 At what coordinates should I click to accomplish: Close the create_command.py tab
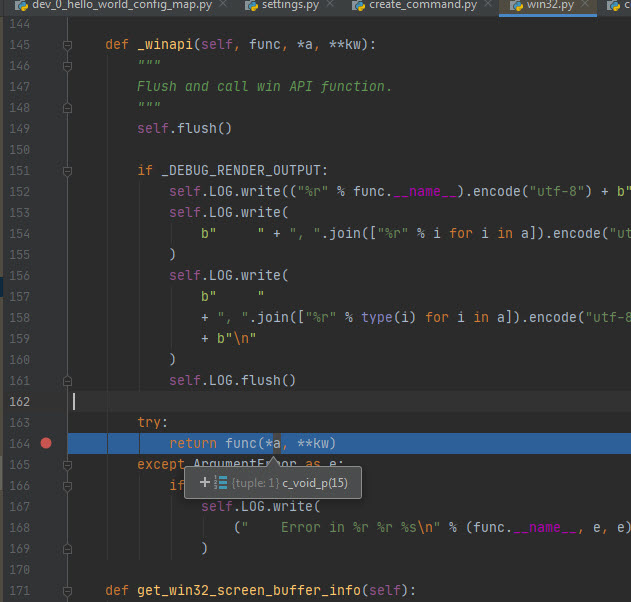coord(488,4)
